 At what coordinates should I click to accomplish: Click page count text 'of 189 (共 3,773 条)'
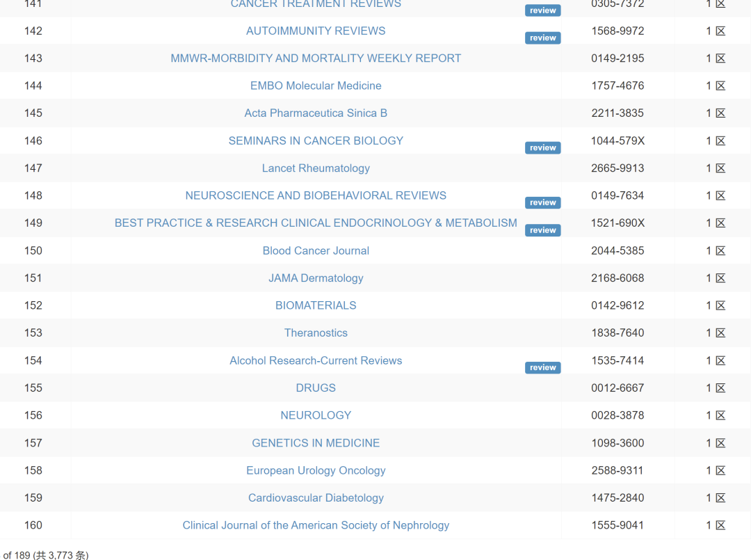45,555
